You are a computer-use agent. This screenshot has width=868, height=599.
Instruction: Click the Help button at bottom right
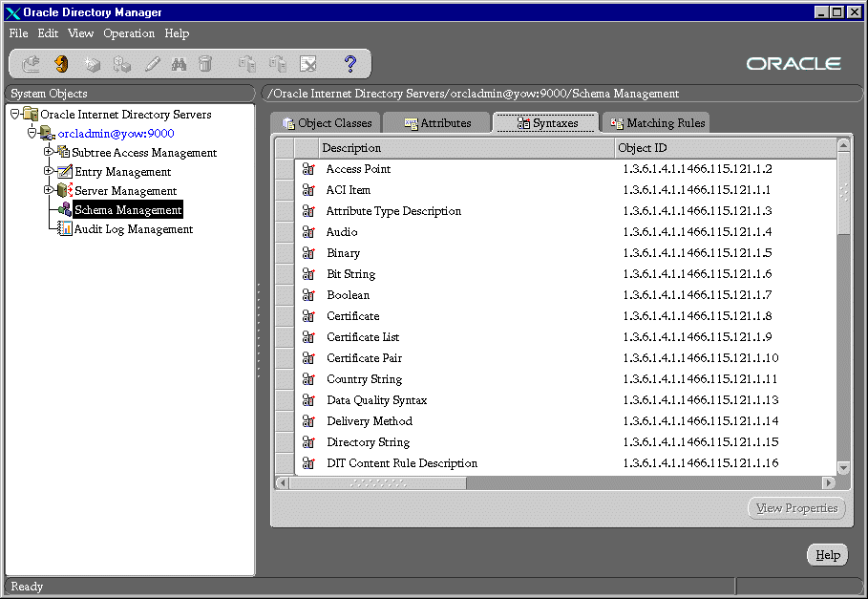click(827, 555)
